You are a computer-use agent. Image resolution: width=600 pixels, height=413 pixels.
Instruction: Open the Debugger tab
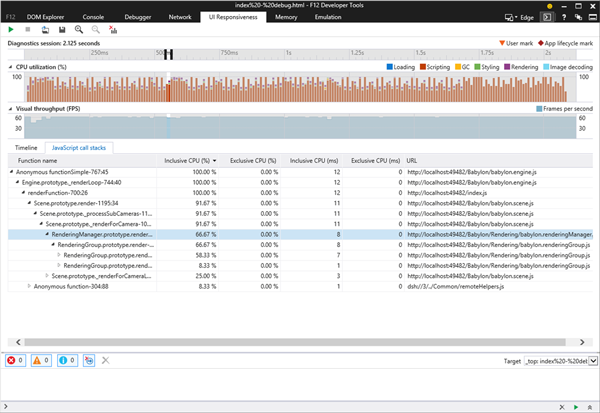[x=138, y=17]
